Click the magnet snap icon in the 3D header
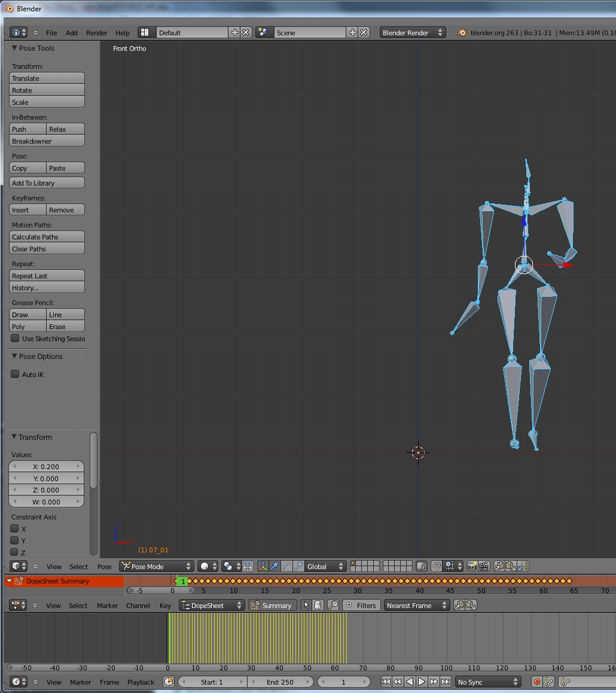Viewport: 616px width, 693px height. click(435, 566)
